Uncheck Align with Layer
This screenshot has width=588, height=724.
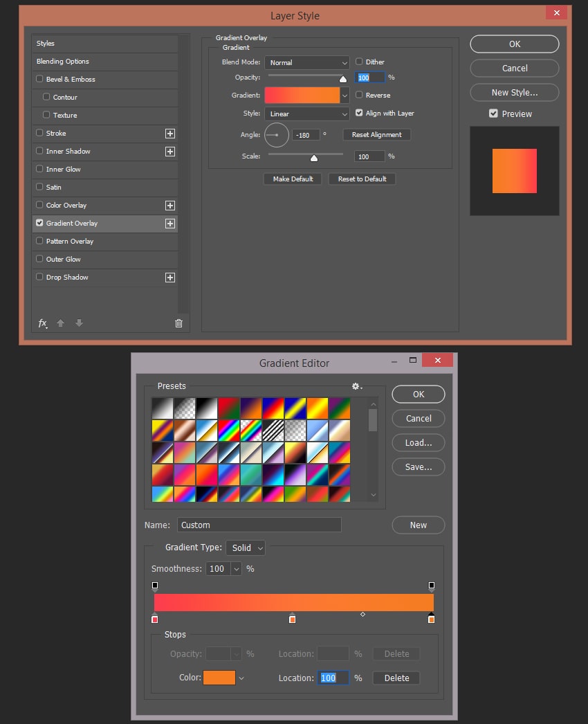click(x=359, y=113)
